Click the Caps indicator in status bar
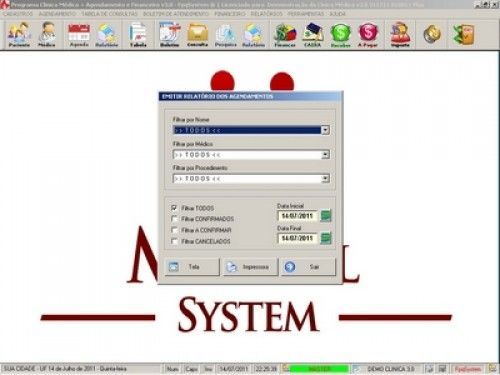 [191, 369]
